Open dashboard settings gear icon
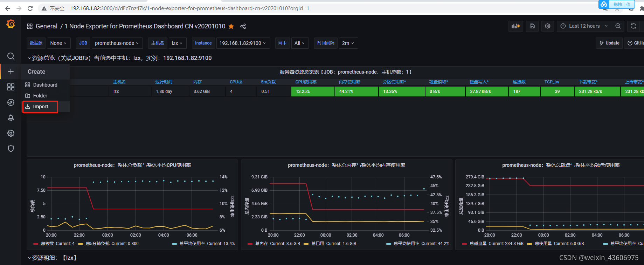644x265 pixels. coord(548,26)
